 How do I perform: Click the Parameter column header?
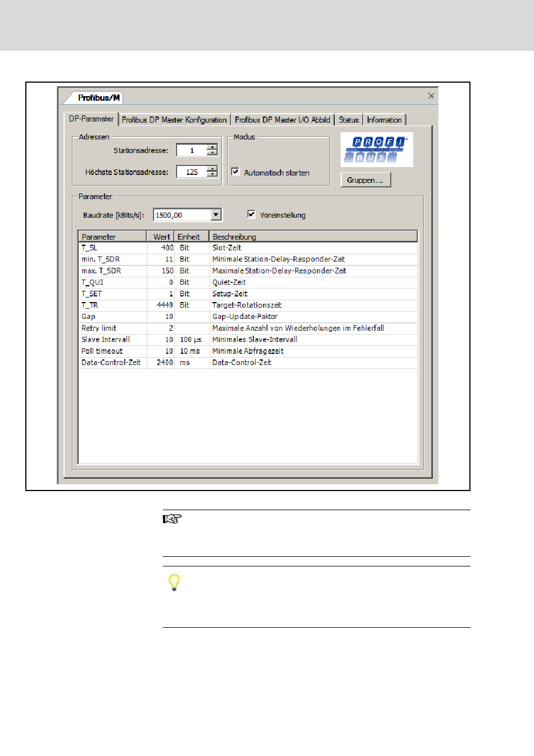pos(112,237)
